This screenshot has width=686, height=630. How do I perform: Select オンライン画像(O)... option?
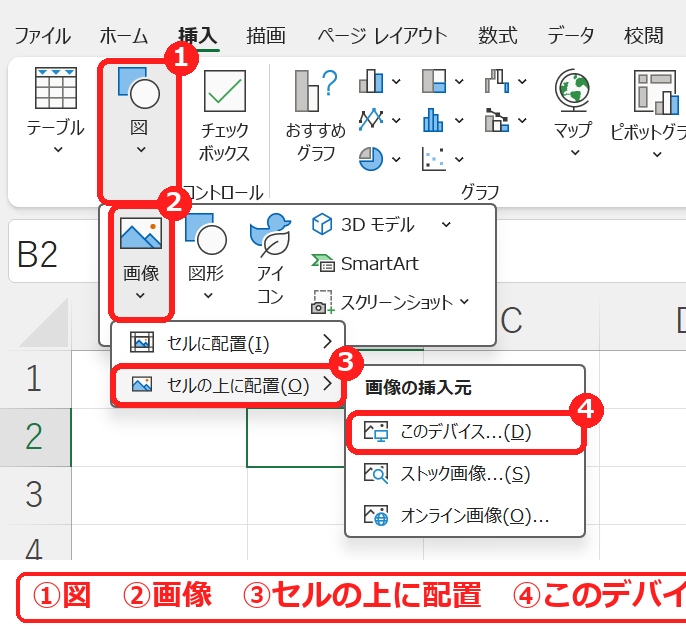pyautogui.click(x=466, y=515)
